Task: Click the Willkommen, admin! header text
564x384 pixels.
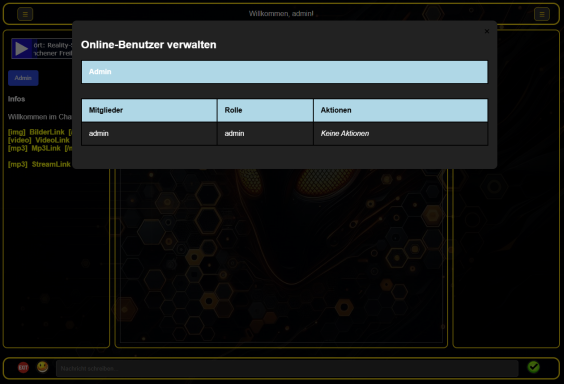Action: [x=281, y=14]
